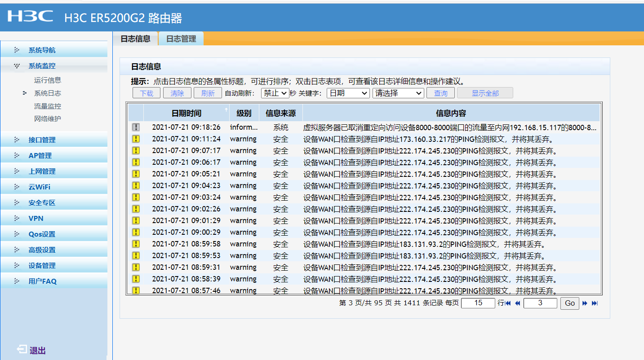Click the 查询 search button

[x=440, y=93]
